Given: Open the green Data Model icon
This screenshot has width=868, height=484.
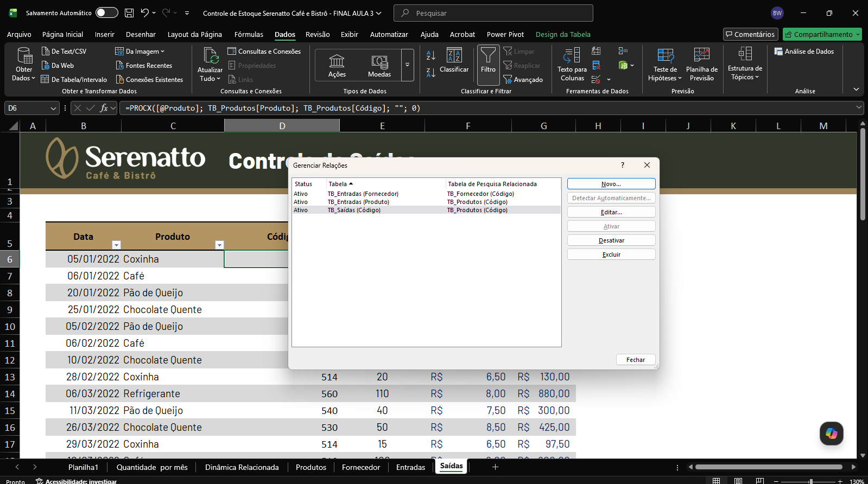Looking at the screenshot, I should click(623, 66).
